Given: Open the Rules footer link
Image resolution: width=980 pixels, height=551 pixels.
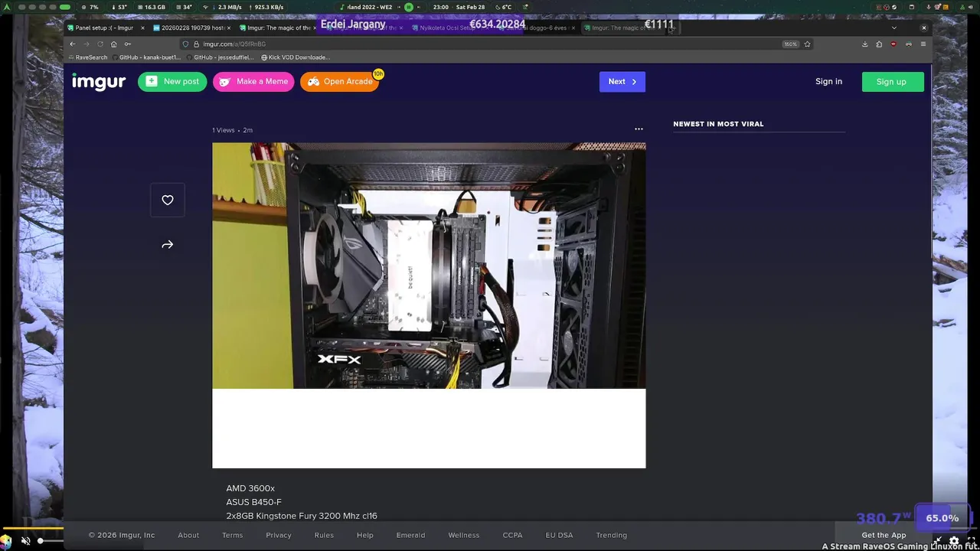Looking at the screenshot, I should click(x=324, y=535).
